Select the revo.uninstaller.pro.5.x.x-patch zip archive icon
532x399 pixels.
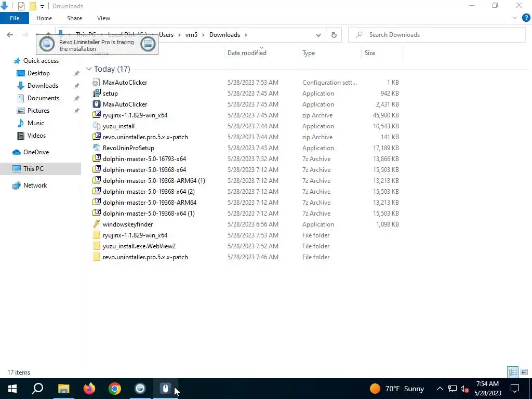(x=97, y=137)
